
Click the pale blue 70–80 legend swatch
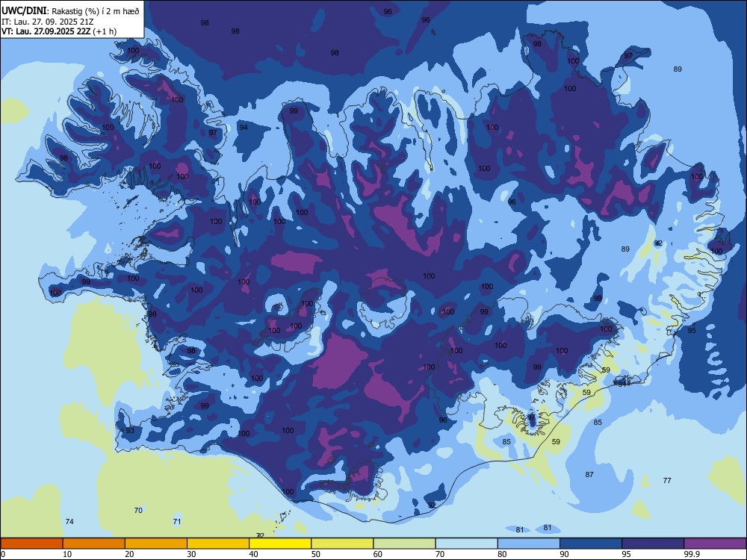(x=466, y=544)
